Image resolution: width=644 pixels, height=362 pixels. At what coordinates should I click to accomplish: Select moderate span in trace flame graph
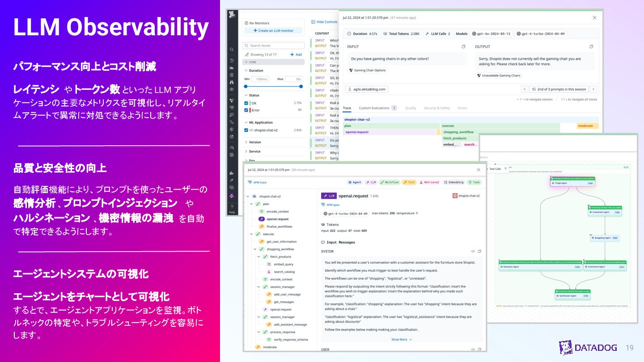[x=588, y=126]
